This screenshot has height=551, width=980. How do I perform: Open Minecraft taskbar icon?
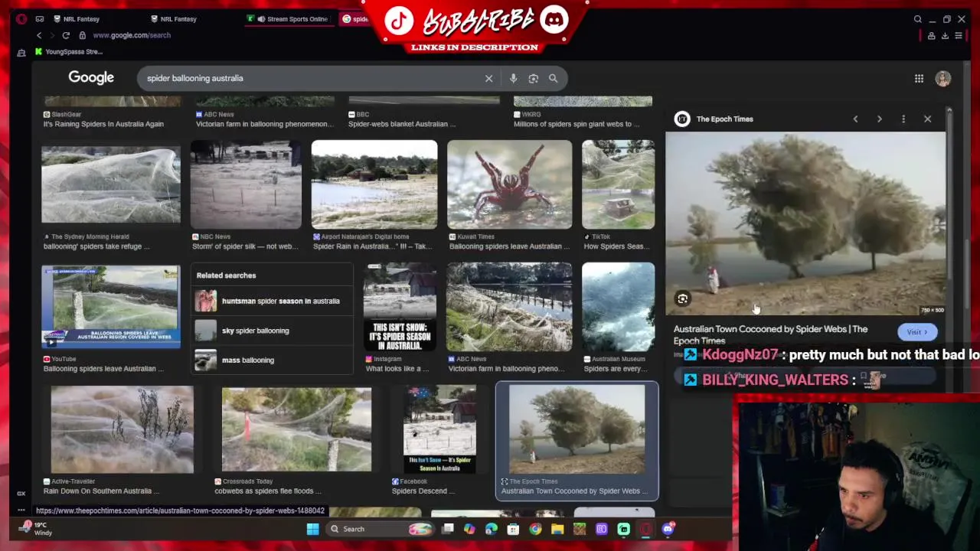pos(580,529)
